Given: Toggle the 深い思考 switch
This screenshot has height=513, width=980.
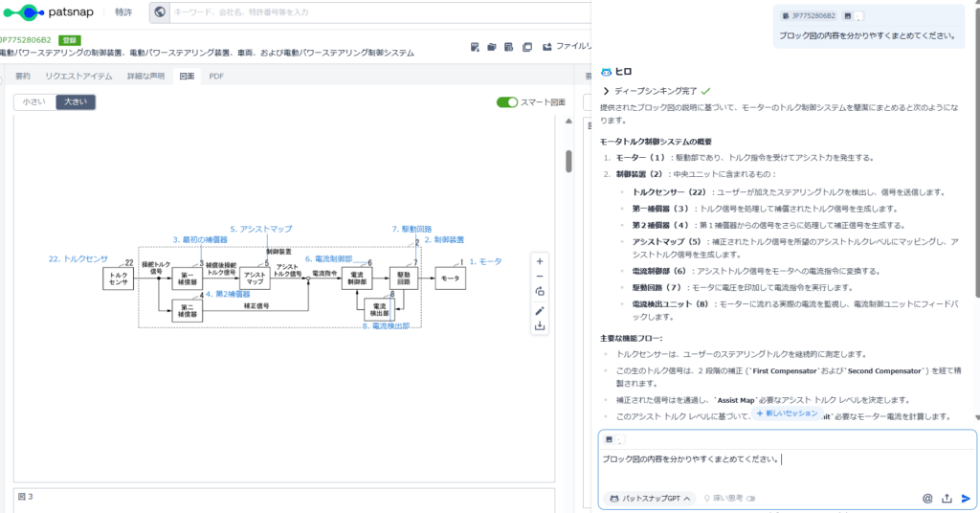Looking at the screenshot, I should [x=750, y=498].
